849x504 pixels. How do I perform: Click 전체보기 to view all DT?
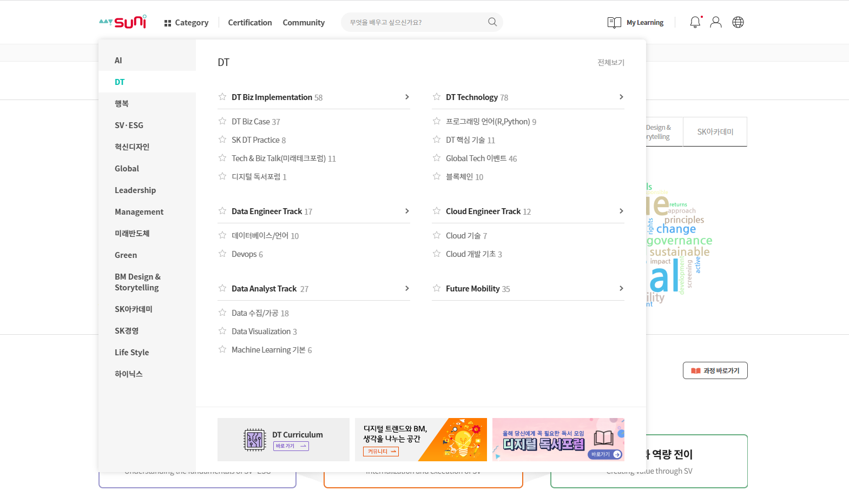pyautogui.click(x=611, y=62)
